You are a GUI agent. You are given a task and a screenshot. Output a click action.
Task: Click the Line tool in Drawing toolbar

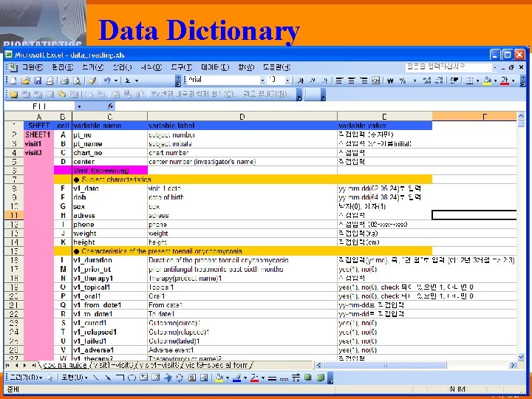click(x=95, y=378)
